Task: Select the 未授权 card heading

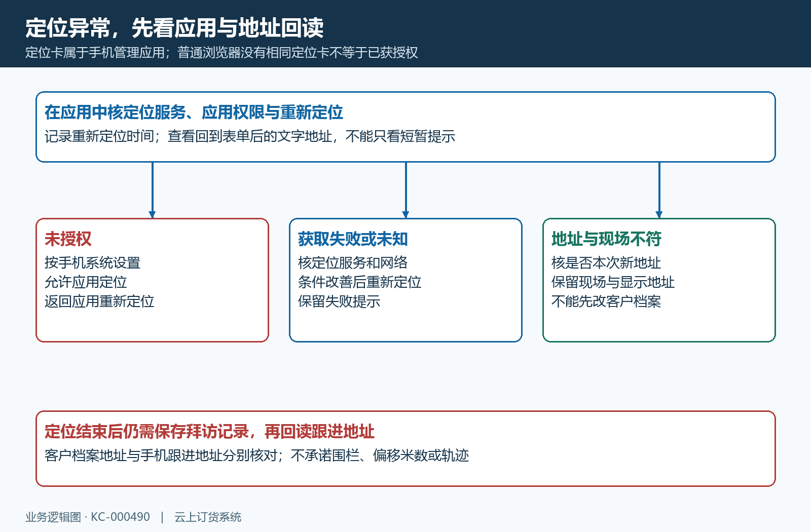Action: pyautogui.click(x=68, y=239)
